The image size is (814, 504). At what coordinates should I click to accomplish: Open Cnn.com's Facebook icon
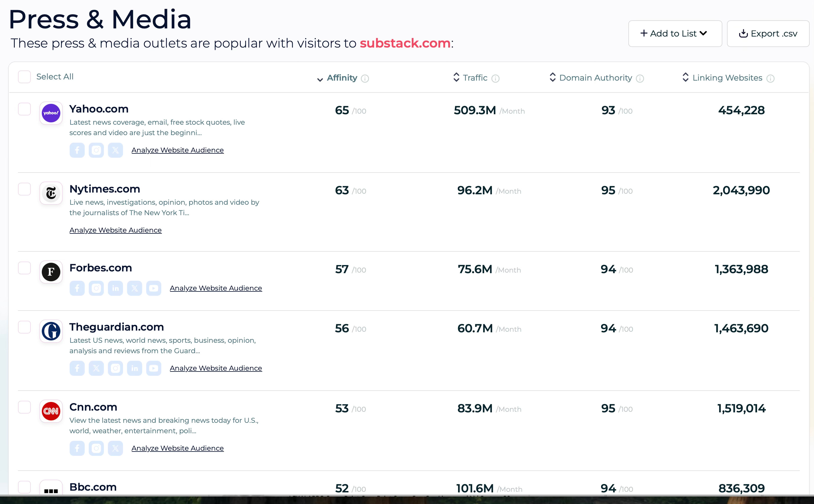[77, 448]
